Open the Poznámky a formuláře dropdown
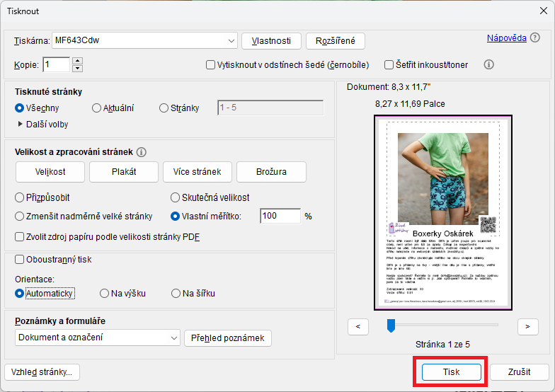The image size is (555, 392). coord(174,338)
